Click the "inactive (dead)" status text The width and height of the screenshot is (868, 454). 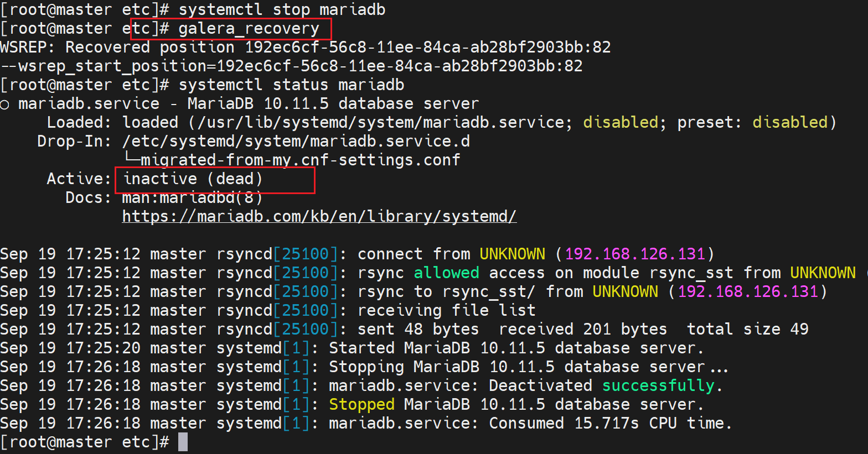[193, 179]
